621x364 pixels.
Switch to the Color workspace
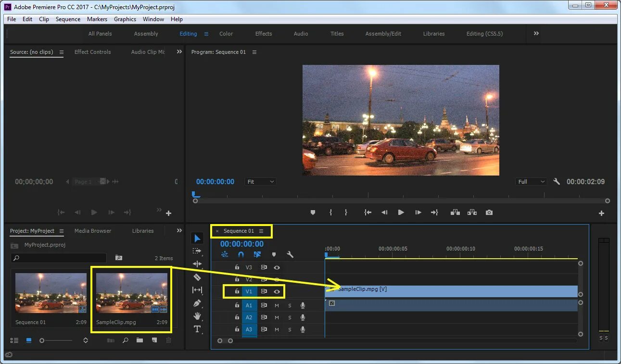coord(226,34)
